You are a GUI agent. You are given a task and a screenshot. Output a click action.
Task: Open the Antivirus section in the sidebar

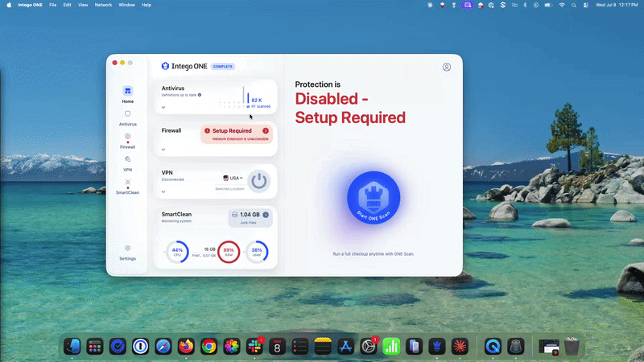128,117
